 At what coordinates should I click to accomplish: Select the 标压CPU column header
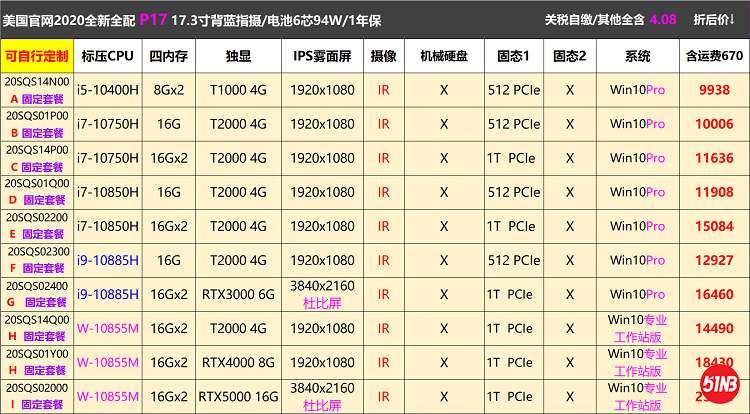click(106, 55)
